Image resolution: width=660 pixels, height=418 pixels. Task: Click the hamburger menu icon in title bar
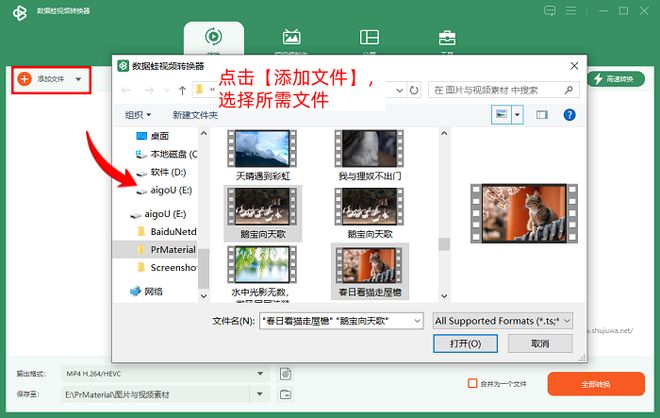pos(598,11)
